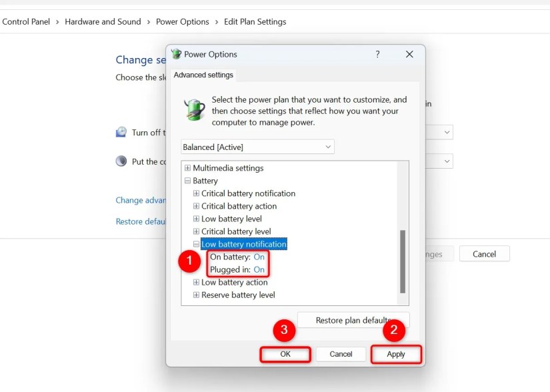This screenshot has width=550, height=392.
Task: Click Restore default settings link in background
Action: pos(141,221)
